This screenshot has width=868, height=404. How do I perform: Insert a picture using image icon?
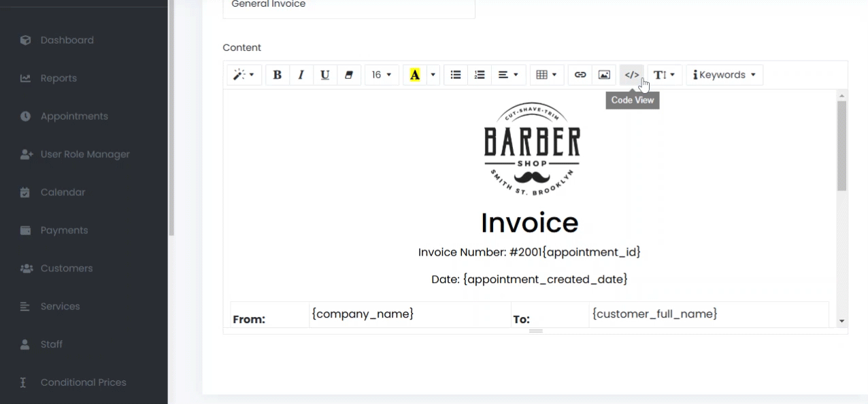pyautogui.click(x=604, y=75)
